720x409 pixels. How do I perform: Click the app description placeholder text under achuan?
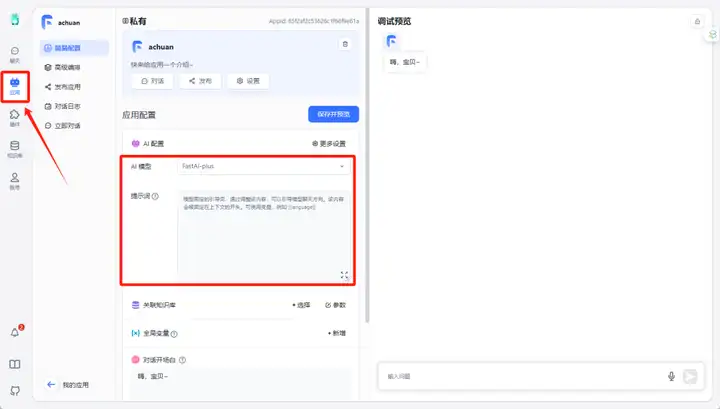pos(162,65)
